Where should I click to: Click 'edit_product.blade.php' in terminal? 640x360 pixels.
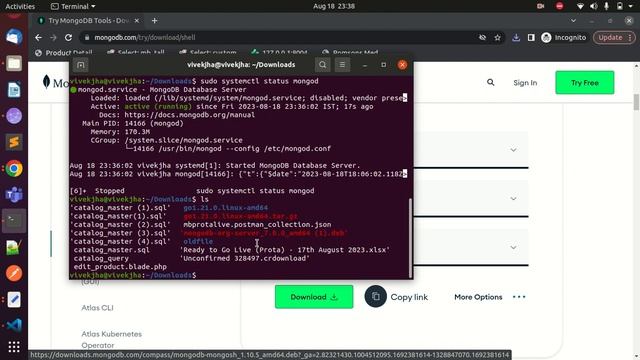tap(120, 267)
